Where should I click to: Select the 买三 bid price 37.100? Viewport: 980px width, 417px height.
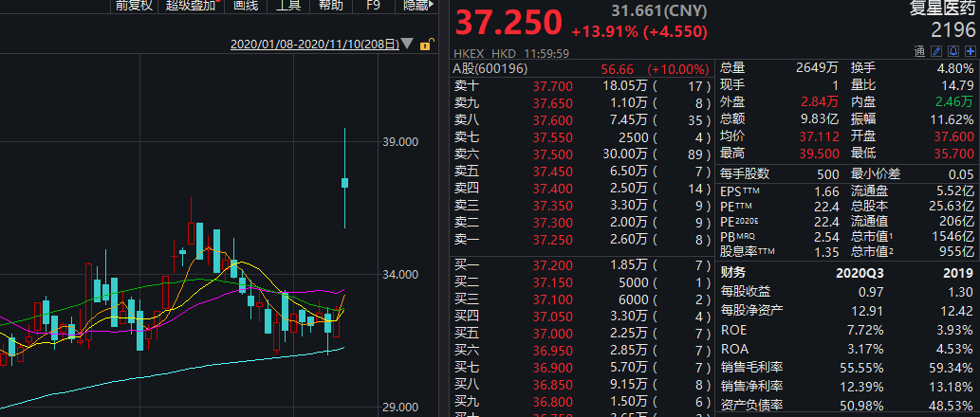(x=552, y=299)
